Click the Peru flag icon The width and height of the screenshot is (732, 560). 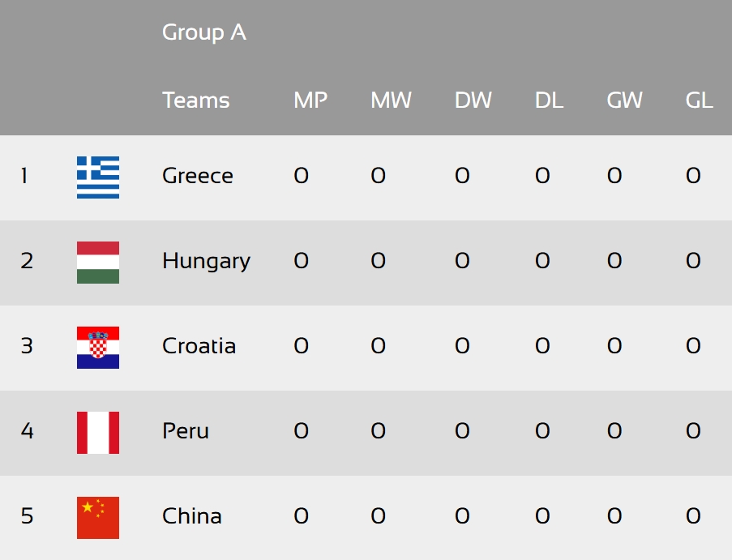point(98,433)
